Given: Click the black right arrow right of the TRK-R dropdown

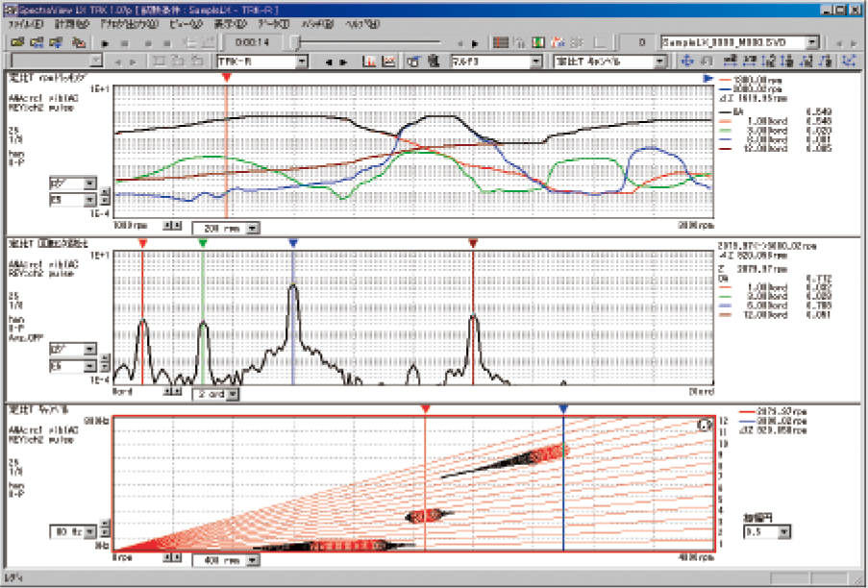Looking at the screenshot, I should 343,61.
